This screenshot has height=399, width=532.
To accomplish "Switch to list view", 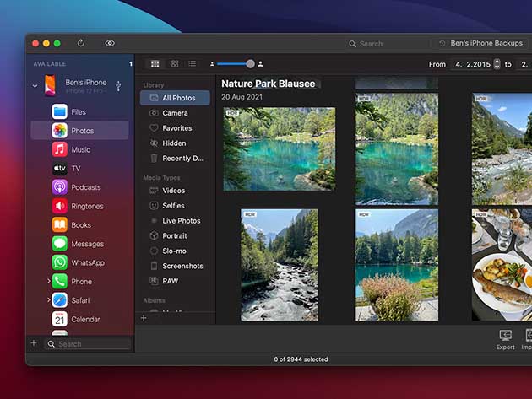I will tap(193, 64).
